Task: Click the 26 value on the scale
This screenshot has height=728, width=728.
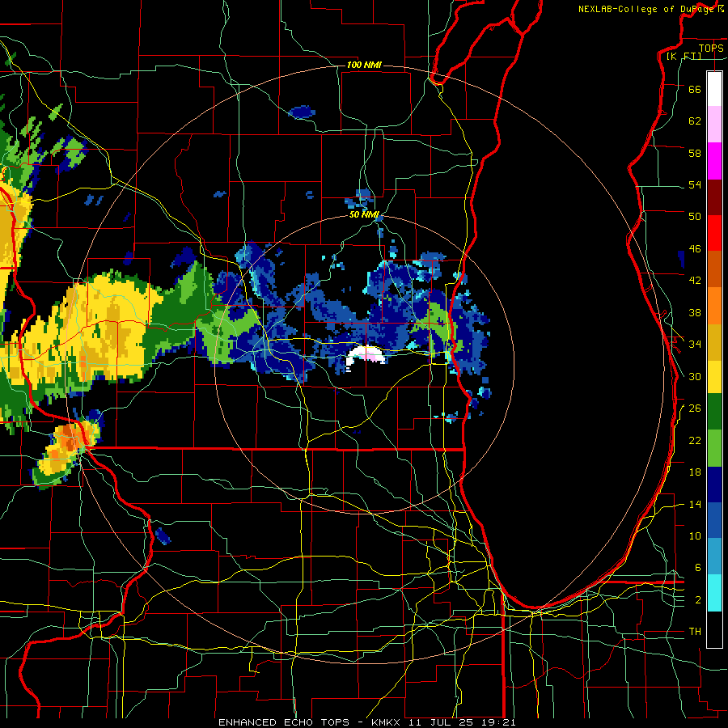Action: (695, 408)
